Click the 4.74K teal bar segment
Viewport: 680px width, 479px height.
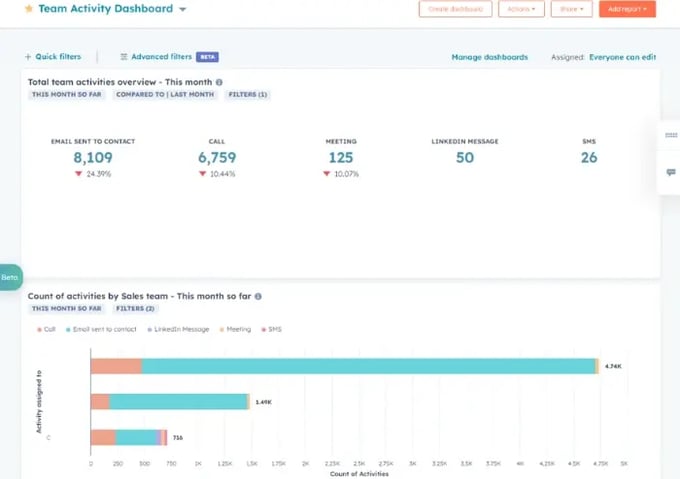pyautogui.click(x=368, y=366)
